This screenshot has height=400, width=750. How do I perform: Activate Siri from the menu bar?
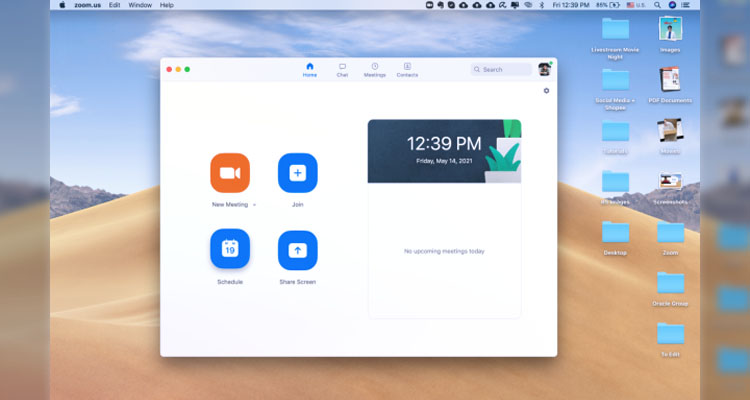point(672,5)
